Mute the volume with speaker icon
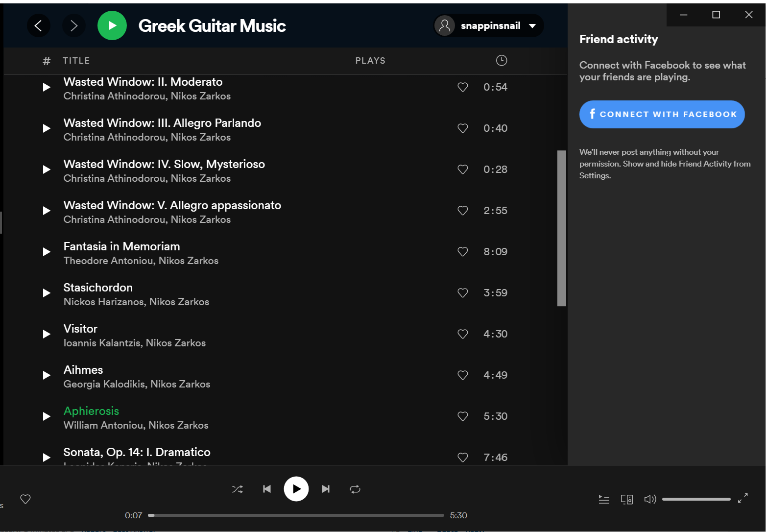This screenshot has height=532, width=766. click(650, 499)
